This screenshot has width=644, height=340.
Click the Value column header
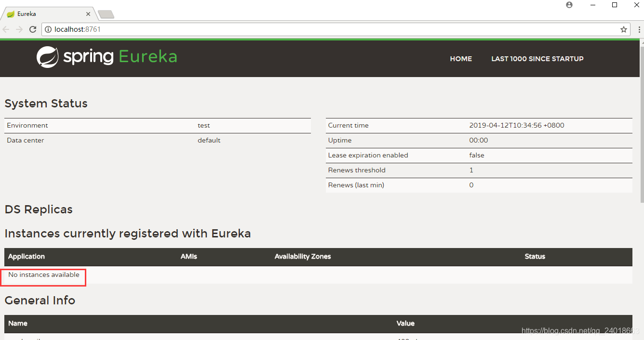pyautogui.click(x=405, y=323)
